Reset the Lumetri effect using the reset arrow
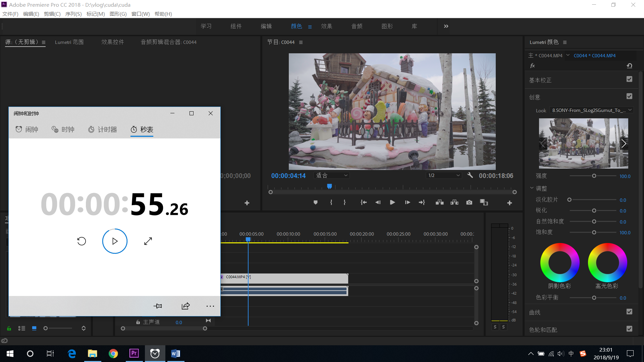Screen dimensions: 644x362 point(629,66)
